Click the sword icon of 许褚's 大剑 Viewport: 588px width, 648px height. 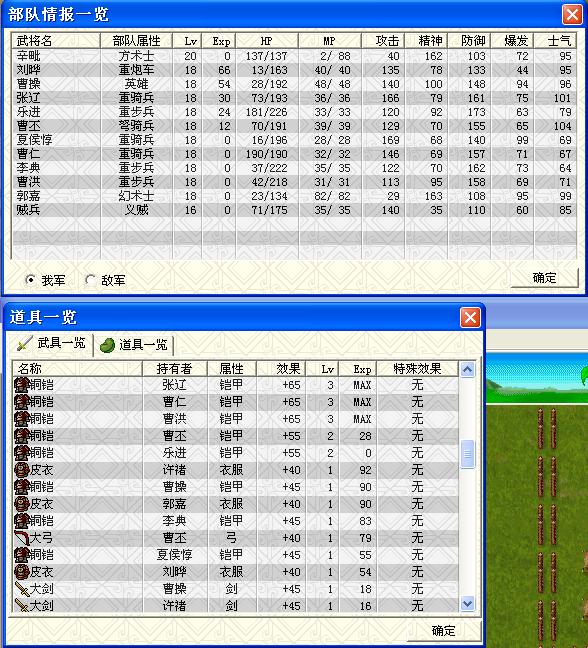pyautogui.click(x=21, y=605)
